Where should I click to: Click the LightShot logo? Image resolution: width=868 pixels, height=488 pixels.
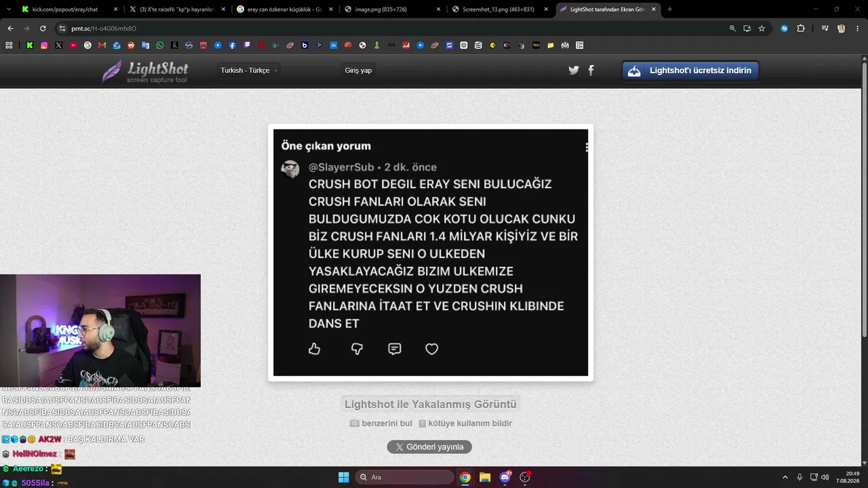(x=145, y=71)
